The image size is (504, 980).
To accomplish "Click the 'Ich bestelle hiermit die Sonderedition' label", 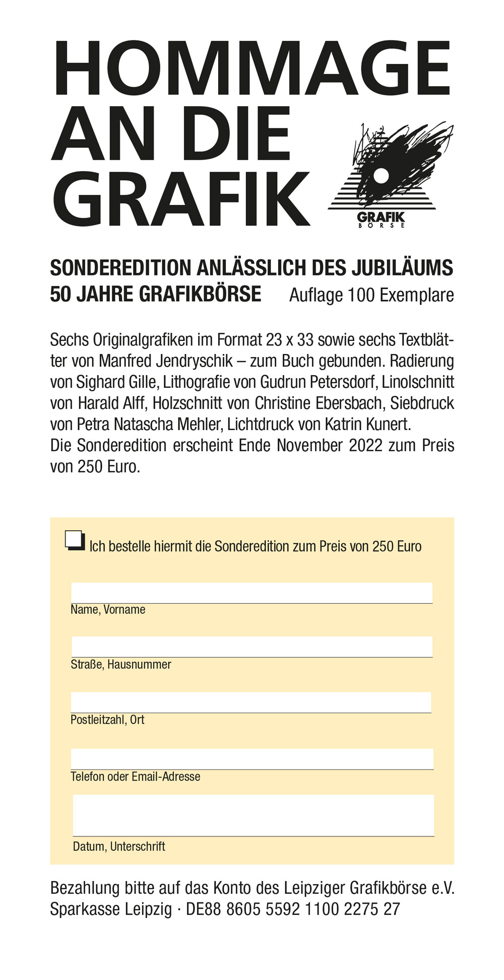I will (255, 546).
